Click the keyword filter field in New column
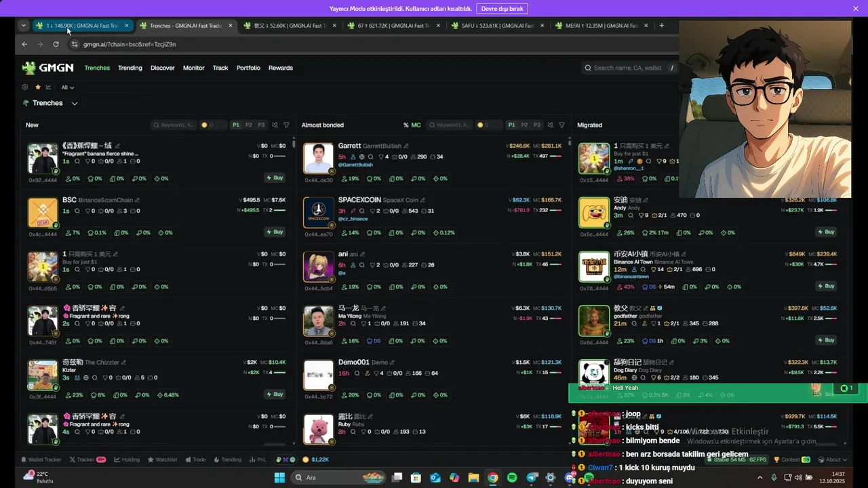Viewport: 868px width, 488px height. (x=174, y=125)
